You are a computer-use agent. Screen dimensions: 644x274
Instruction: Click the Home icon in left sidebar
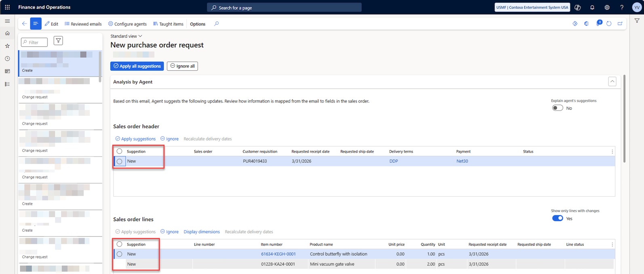(7, 33)
